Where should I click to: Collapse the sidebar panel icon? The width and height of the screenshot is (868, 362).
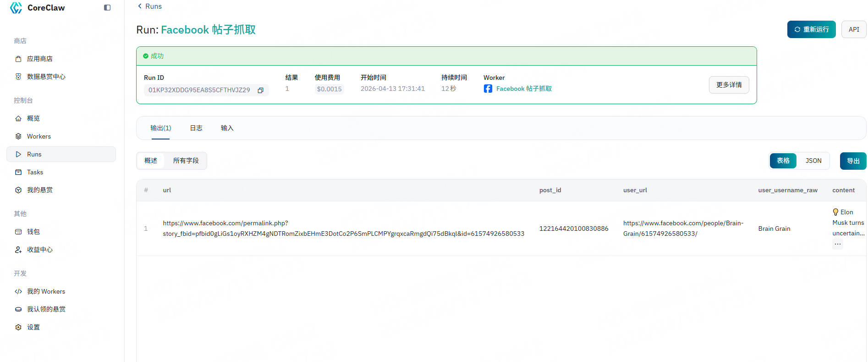107,8
